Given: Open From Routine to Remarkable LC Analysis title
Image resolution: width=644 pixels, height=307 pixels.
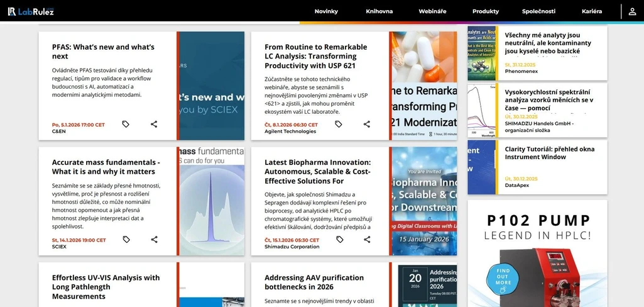Looking at the screenshot, I should [x=316, y=56].
